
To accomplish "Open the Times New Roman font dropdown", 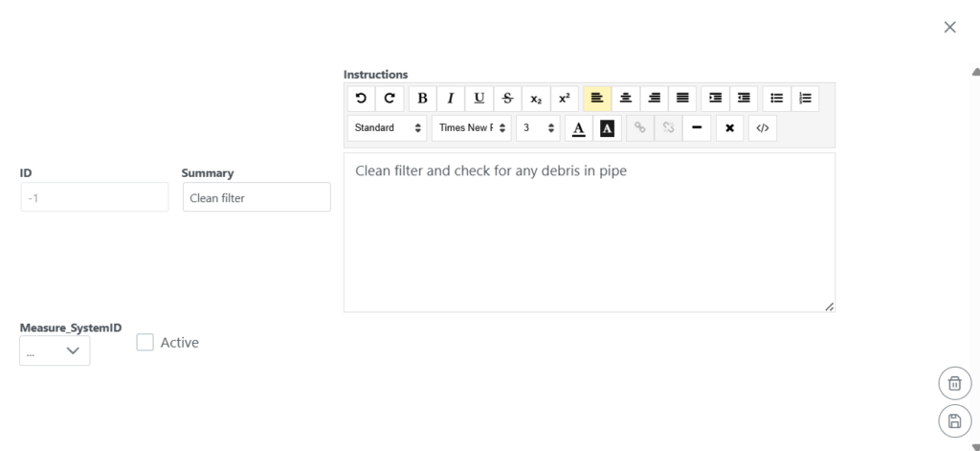I will pyautogui.click(x=471, y=127).
